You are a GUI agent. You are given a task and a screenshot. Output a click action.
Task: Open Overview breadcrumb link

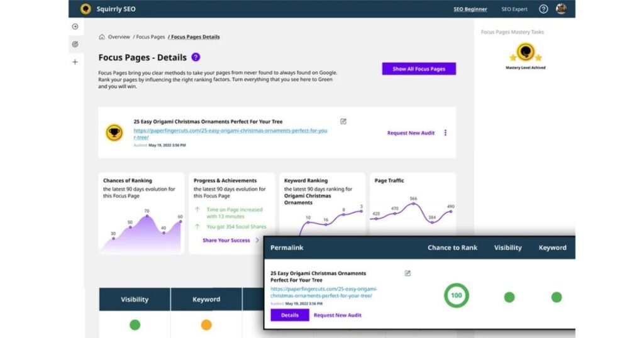119,37
